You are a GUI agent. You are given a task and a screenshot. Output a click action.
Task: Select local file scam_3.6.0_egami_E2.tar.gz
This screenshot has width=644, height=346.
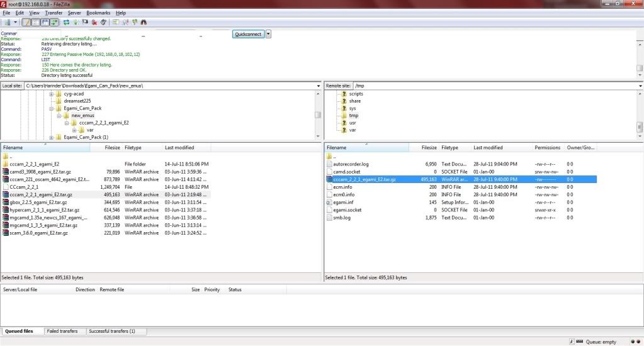pyautogui.click(x=38, y=233)
